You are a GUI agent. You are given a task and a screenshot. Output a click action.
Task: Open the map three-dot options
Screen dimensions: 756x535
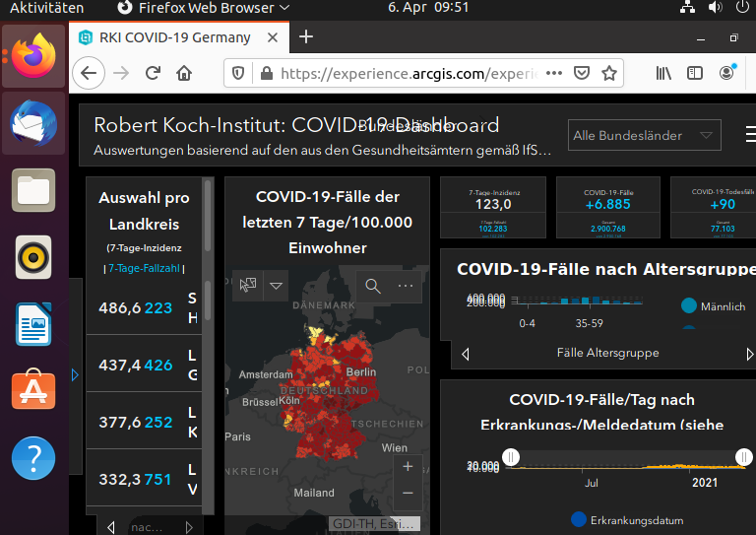point(406,286)
